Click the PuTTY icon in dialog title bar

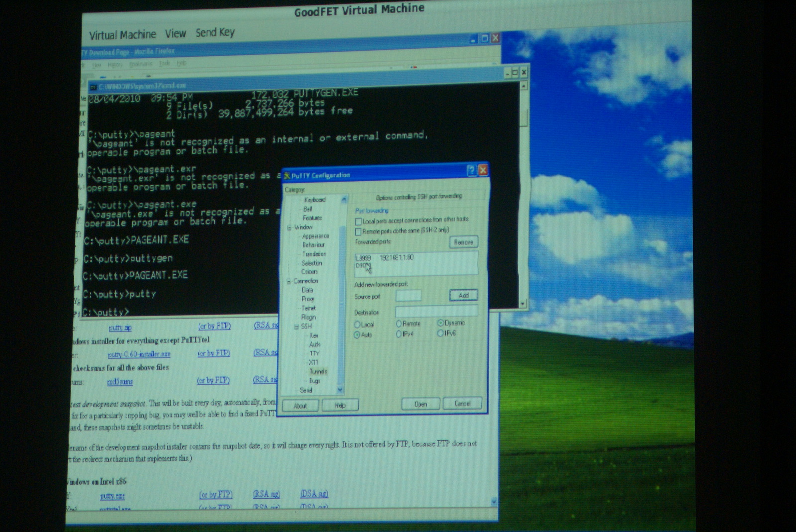[287, 176]
